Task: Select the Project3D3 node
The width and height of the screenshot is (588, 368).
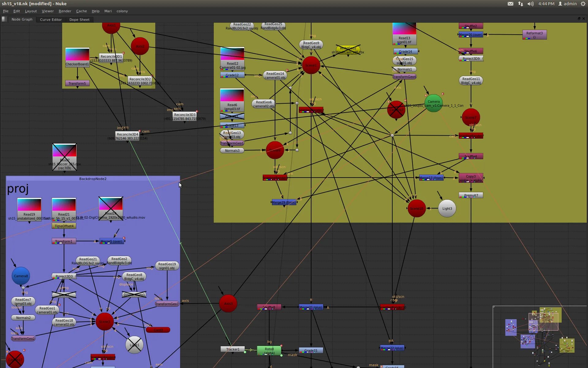Action: (64, 276)
